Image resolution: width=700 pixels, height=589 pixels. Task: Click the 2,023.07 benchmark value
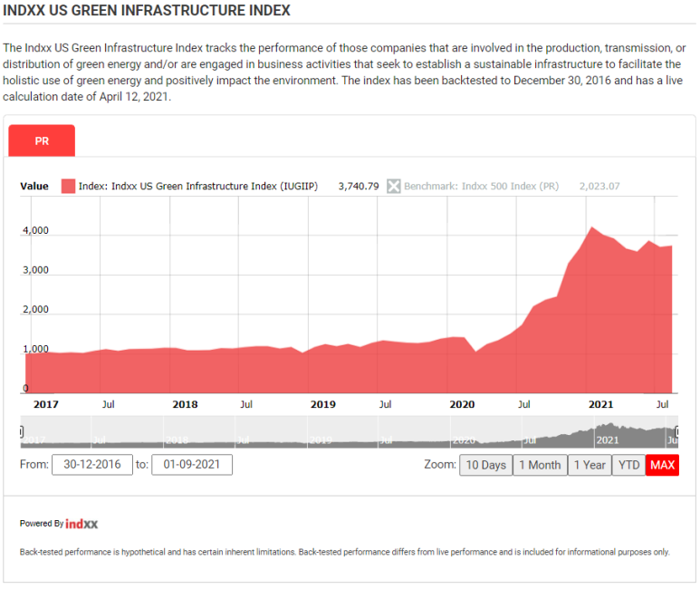pos(599,186)
